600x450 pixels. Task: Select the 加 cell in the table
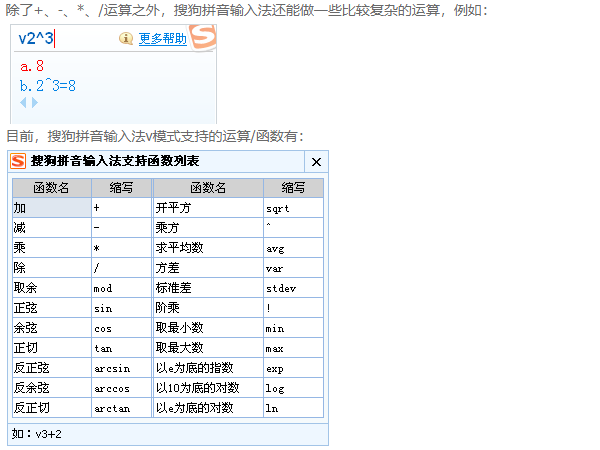[x=51, y=208]
